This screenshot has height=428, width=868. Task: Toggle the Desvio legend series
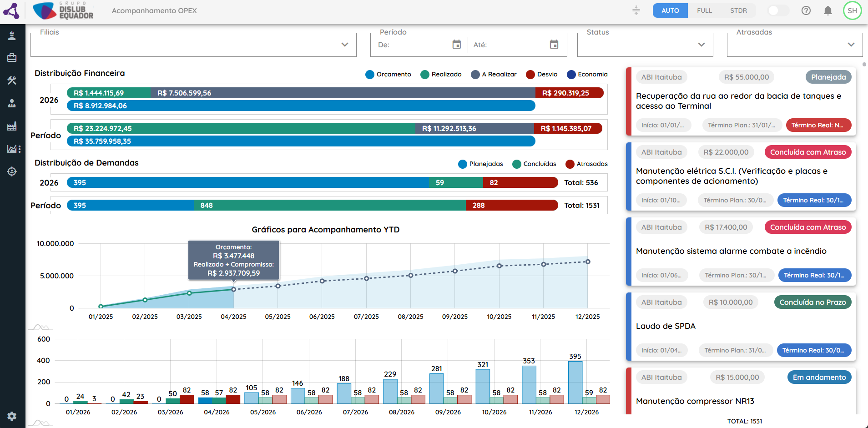pos(541,74)
